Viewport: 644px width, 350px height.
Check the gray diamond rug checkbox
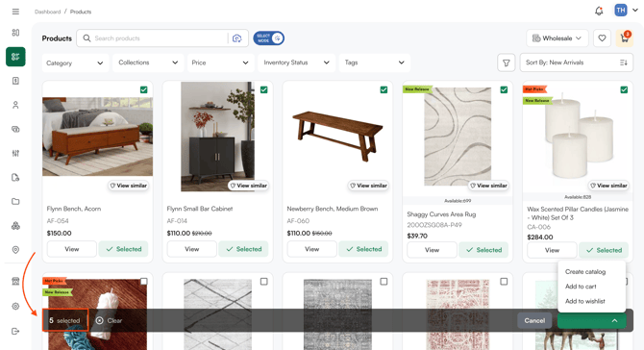263,282
